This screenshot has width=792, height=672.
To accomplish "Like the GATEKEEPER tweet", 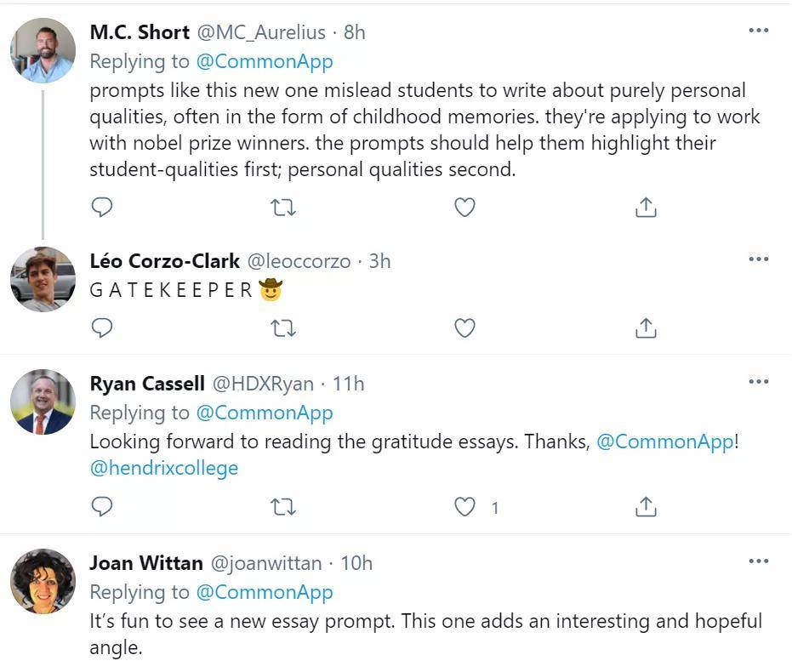I will [464, 328].
